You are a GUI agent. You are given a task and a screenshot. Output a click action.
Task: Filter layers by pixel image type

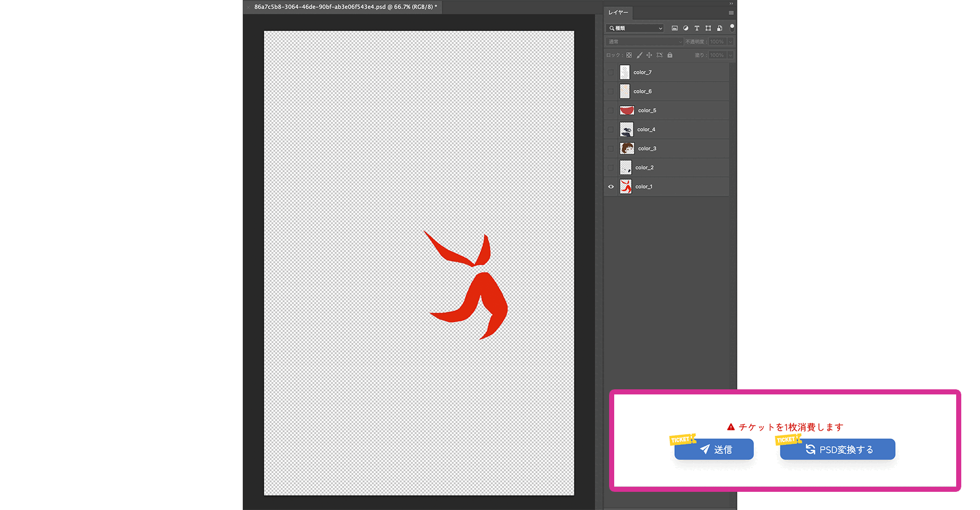[674, 28]
